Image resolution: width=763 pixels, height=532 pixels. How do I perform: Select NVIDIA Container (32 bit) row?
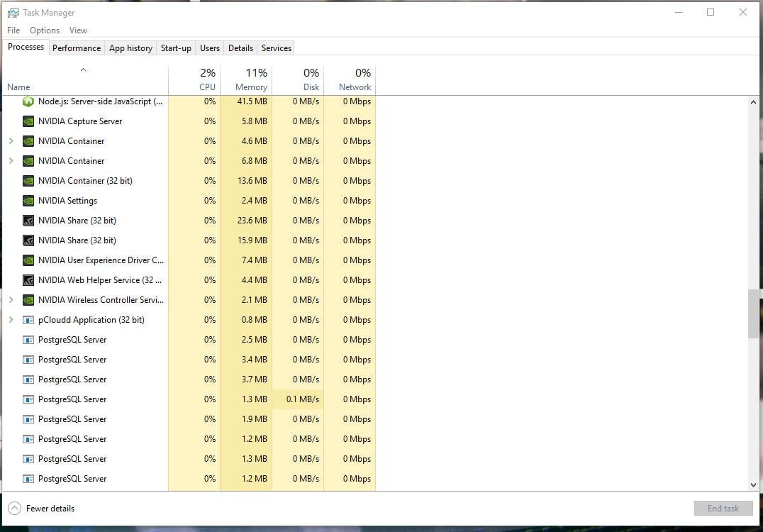[189, 181]
